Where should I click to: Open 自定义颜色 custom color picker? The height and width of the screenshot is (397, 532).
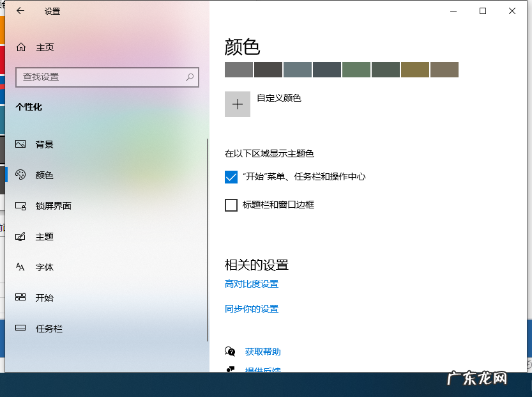tap(237, 104)
